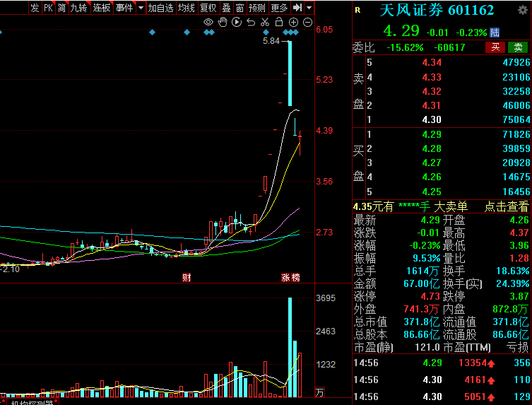Image resolution: width=532 pixels, height=405 pixels.
Task: Open the PK comparison button
Action: 48,8
